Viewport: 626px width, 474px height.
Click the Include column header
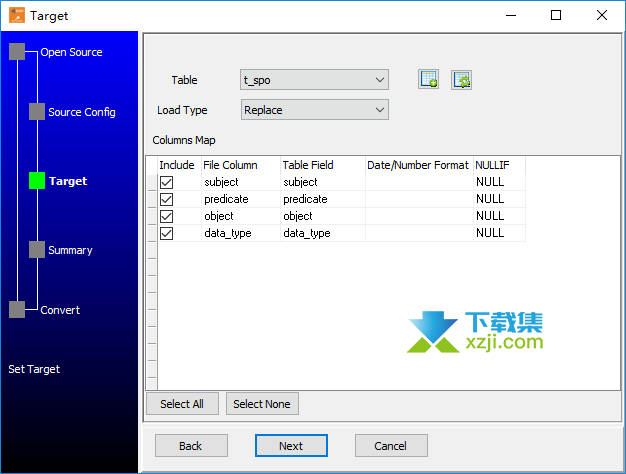[x=179, y=165]
